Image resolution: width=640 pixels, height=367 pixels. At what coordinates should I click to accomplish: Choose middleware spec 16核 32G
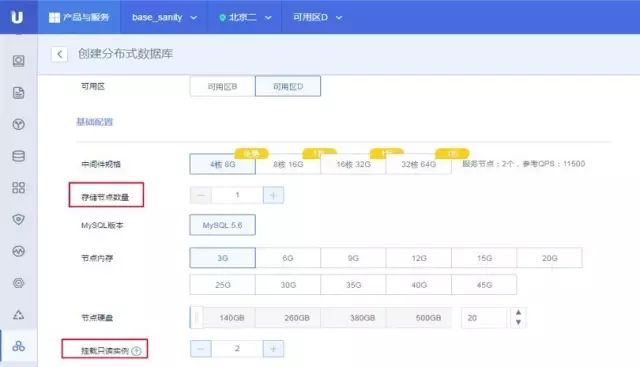pyautogui.click(x=353, y=164)
